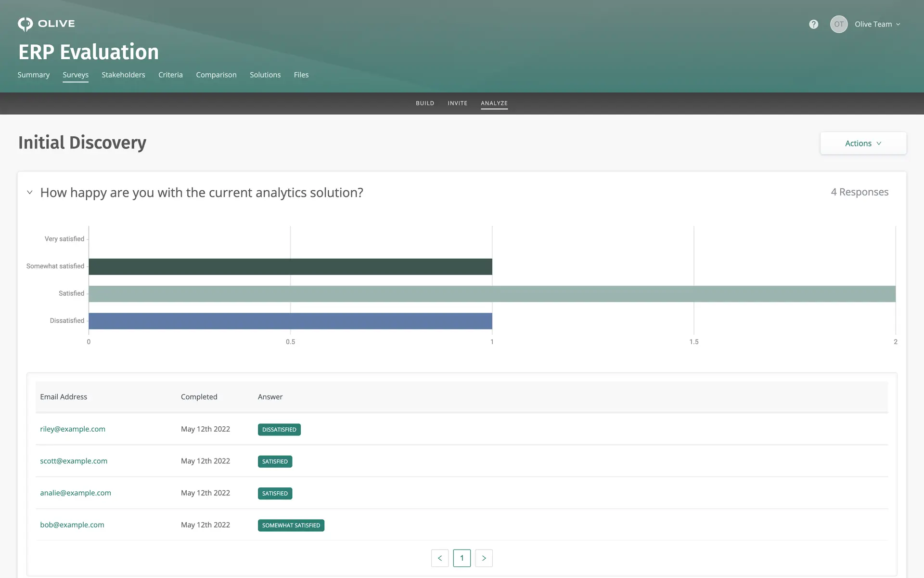Select page 1 in pagination
Screen dimensions: 924x578
pyautogui.click(x=462, y=558)
